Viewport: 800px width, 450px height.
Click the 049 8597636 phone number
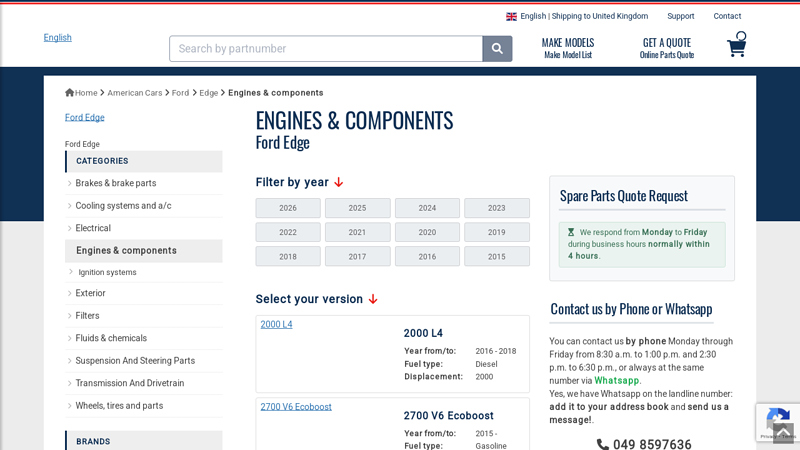pos(652,444)
